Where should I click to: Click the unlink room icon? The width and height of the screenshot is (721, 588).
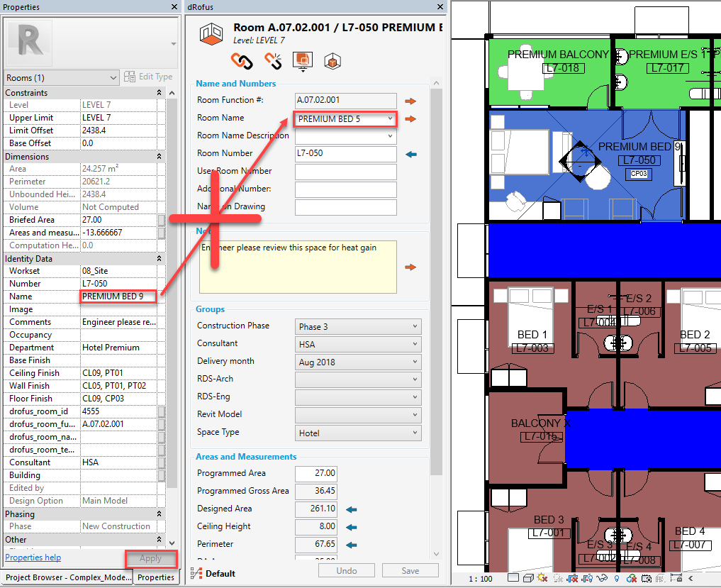click(273, 61)
